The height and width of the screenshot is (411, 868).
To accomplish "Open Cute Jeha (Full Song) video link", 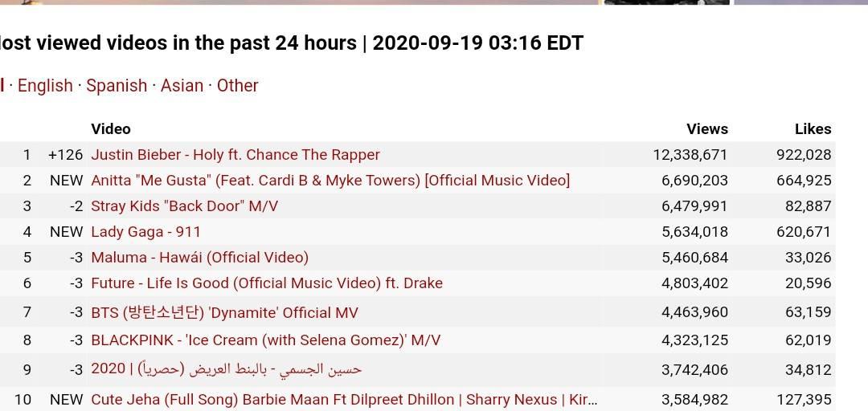I will click(344, 400).
